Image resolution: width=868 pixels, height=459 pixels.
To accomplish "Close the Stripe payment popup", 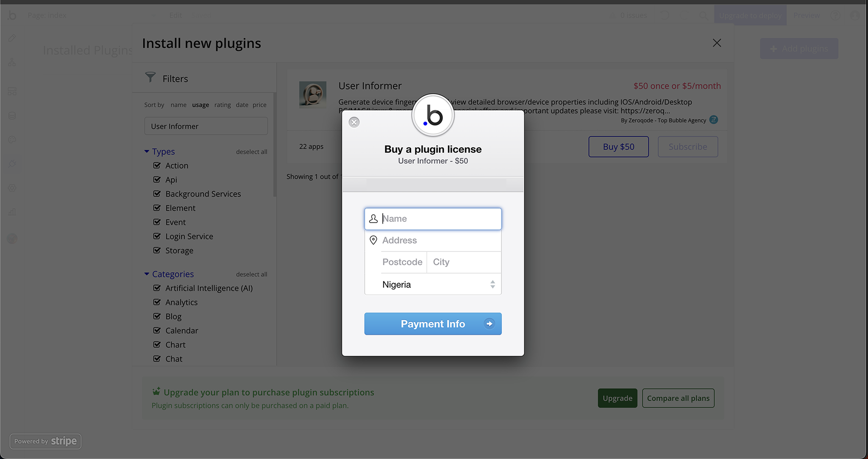I will click(x=354, y=122).
